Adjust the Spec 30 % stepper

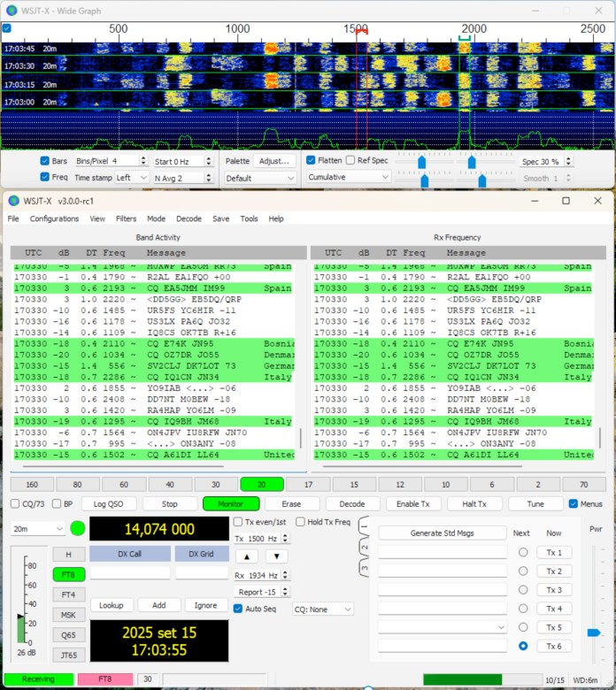point(568,162)
